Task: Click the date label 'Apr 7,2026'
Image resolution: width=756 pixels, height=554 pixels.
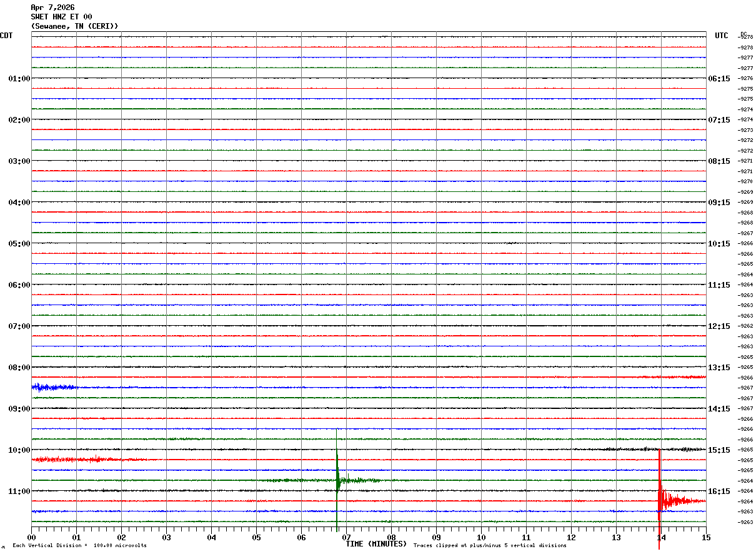Action: pos(52,8)
